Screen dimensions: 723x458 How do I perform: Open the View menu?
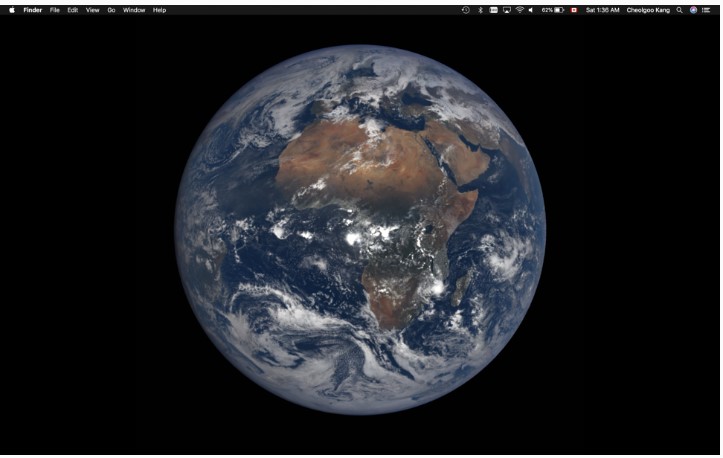(x=93, y=10)
